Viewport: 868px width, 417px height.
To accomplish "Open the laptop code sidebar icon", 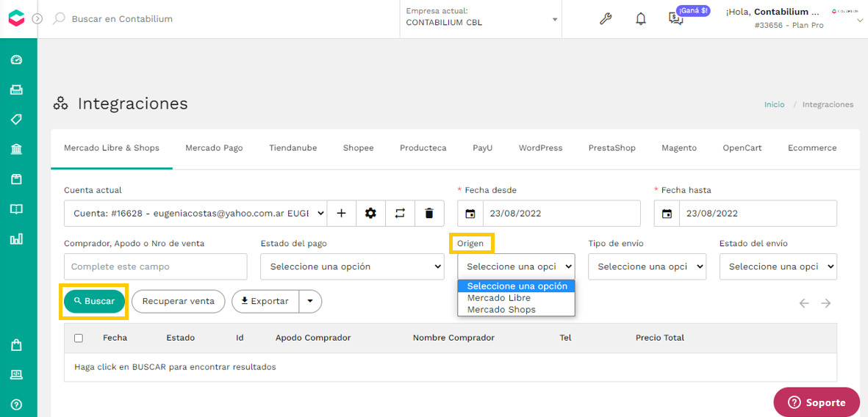I will tap(16, 375).
